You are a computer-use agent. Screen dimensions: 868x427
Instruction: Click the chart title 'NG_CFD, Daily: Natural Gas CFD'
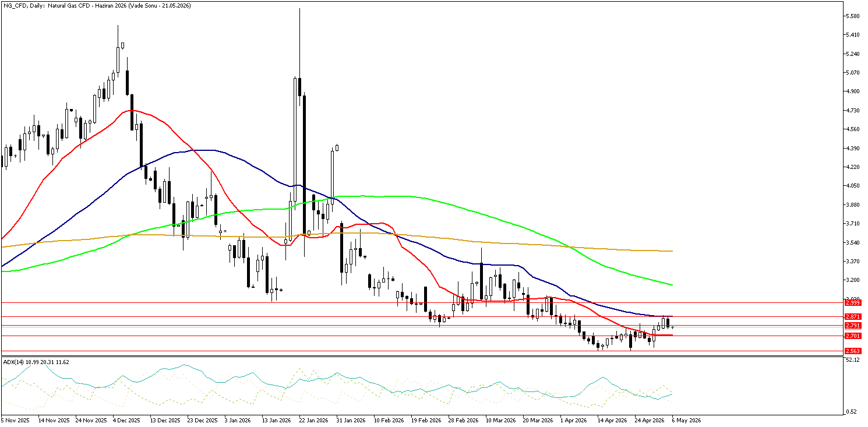coord(48,6)
